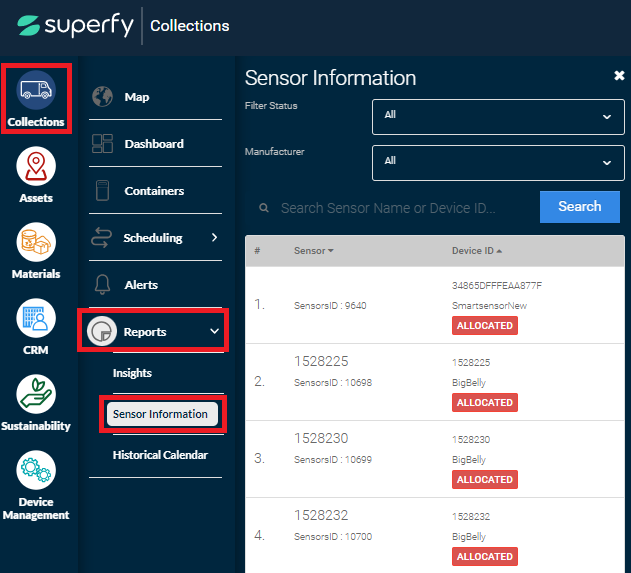Open the Device Management gears icon
Screen dimensions: 631x573
point(36,470)
